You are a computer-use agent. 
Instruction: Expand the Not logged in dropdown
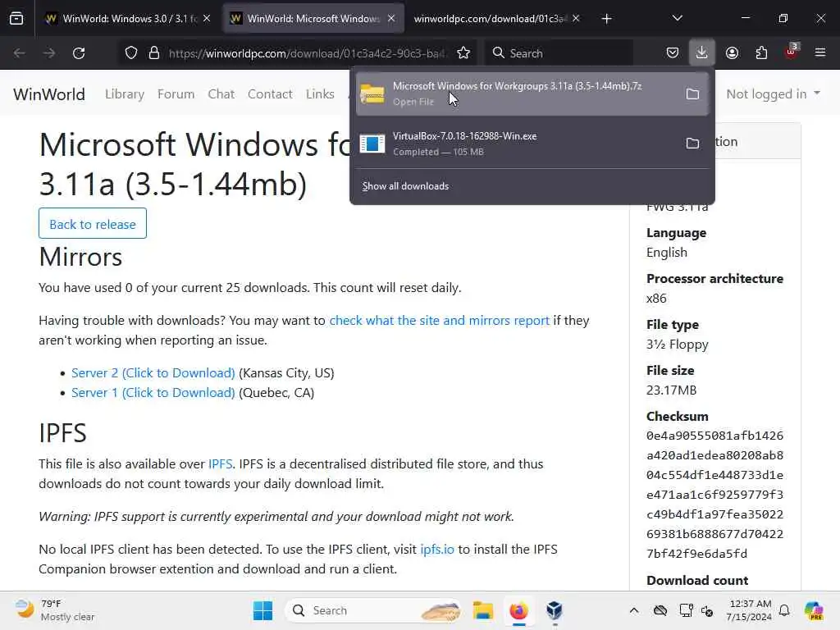coord(773,94)
